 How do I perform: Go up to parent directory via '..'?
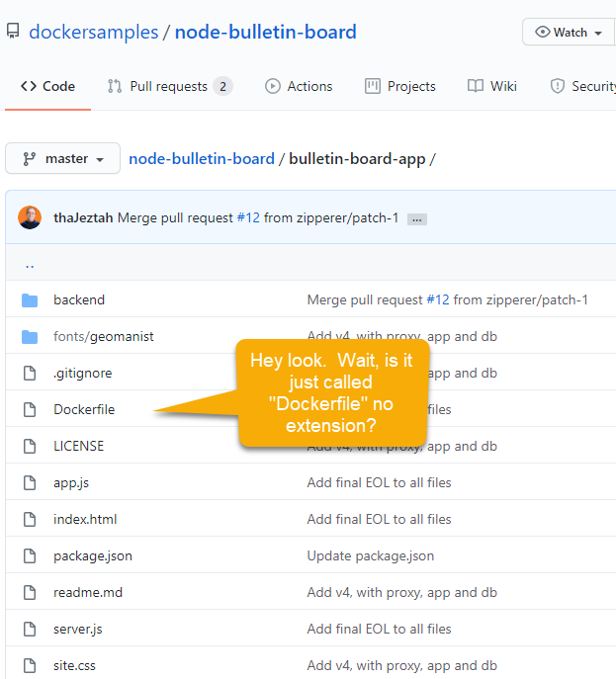[x=30, y=265]
